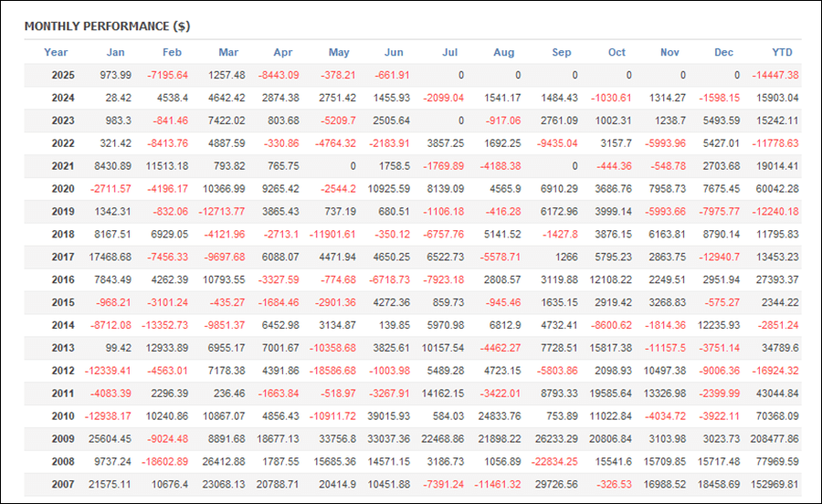
Task: Click the Year column header
Action: pyautogui.click(x=56, y=52)
